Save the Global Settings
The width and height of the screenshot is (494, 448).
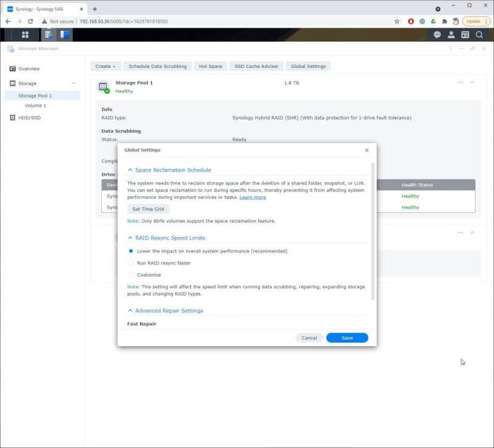click(346, 338)
